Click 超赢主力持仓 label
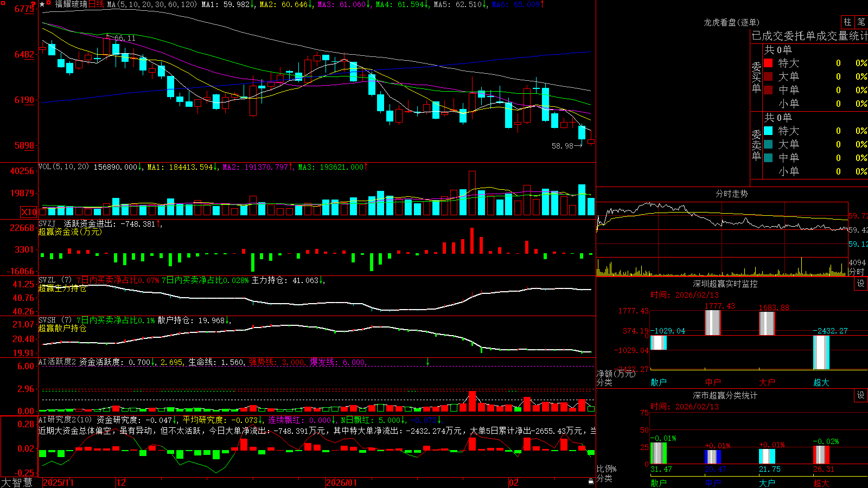The image size is (868, 488). [62, 288]
